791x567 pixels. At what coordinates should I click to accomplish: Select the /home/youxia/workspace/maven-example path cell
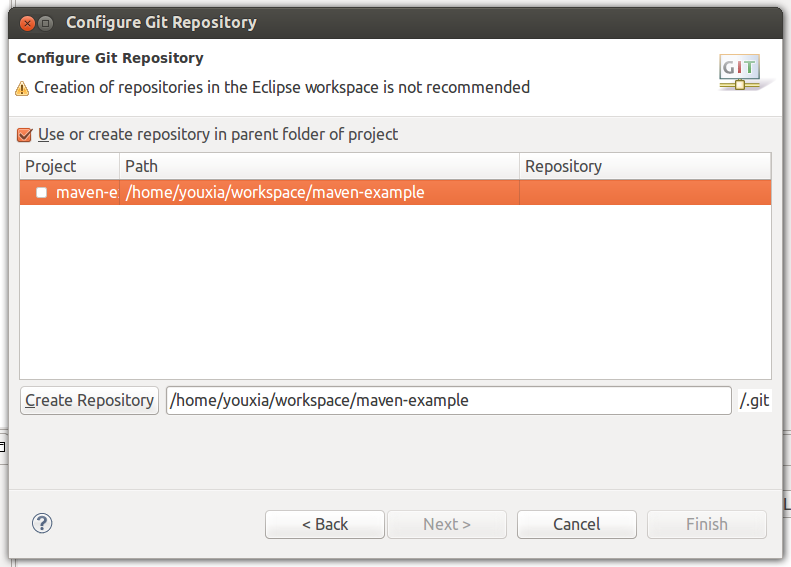(319, 192)
